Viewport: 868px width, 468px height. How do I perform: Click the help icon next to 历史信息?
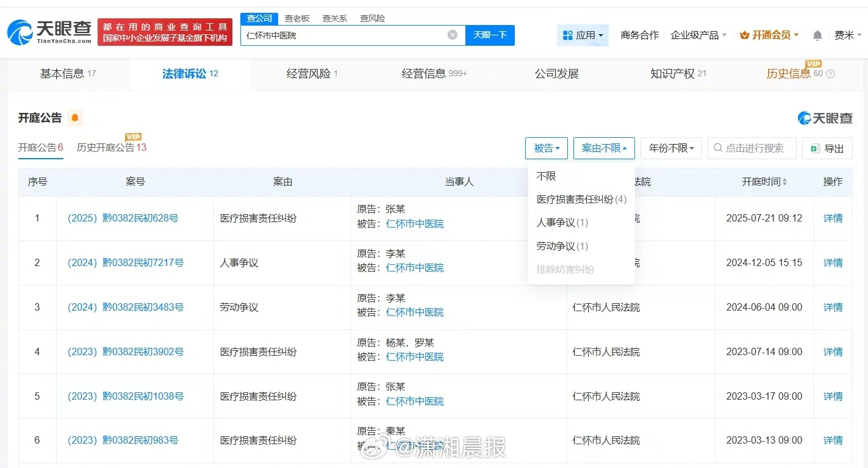pos(830,74)
